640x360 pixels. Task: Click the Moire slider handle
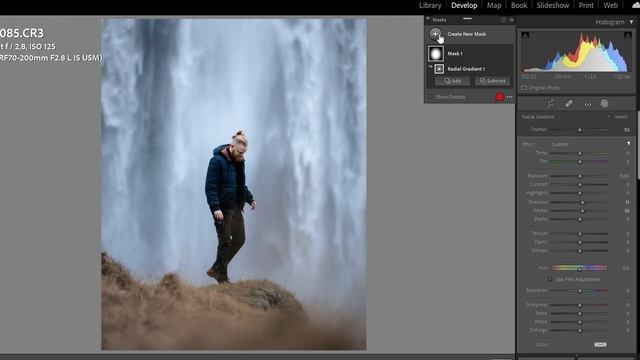[580, 322]
